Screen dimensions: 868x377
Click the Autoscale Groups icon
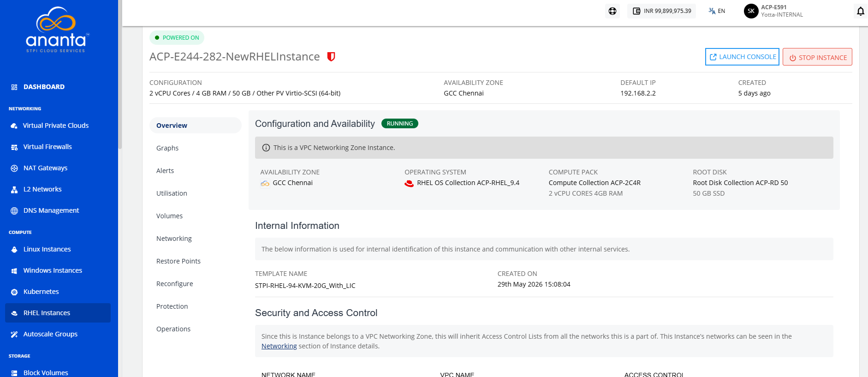[14, 334]
